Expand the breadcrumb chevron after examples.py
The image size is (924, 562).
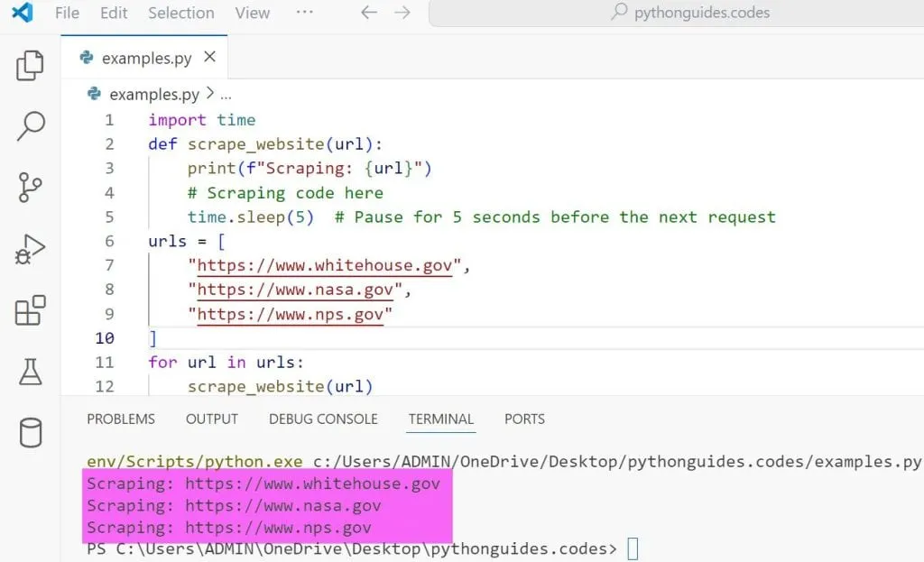[x=209, y=94]
